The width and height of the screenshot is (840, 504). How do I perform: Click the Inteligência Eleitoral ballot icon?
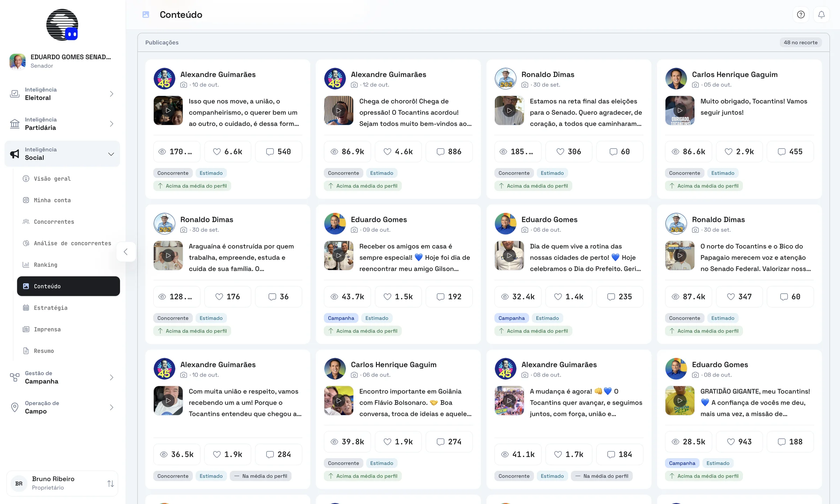tap(15, 94)
